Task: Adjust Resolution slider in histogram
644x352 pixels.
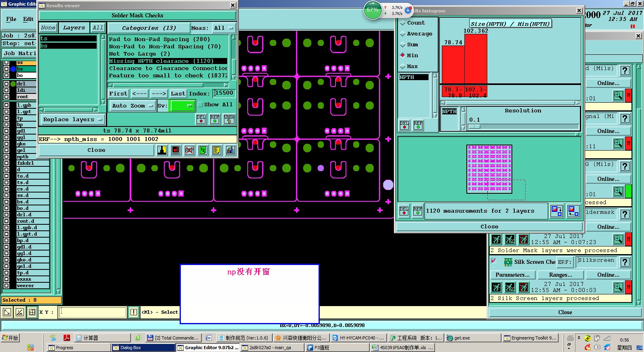Action: tap(474, 126)
